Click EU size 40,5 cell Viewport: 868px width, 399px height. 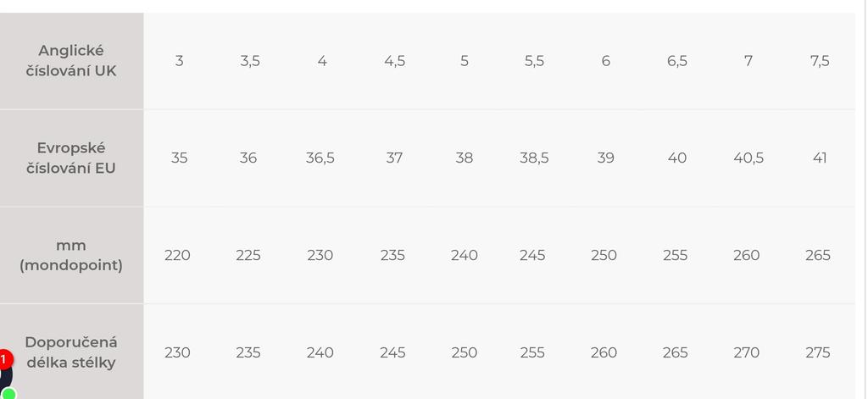pyautogui.click(x=748, y=158)
